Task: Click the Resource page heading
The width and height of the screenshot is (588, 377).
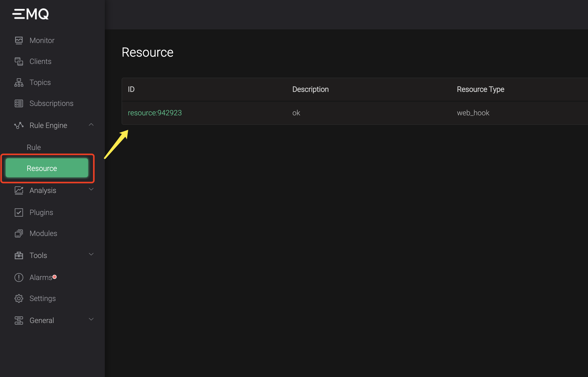Action: [148, 52]
